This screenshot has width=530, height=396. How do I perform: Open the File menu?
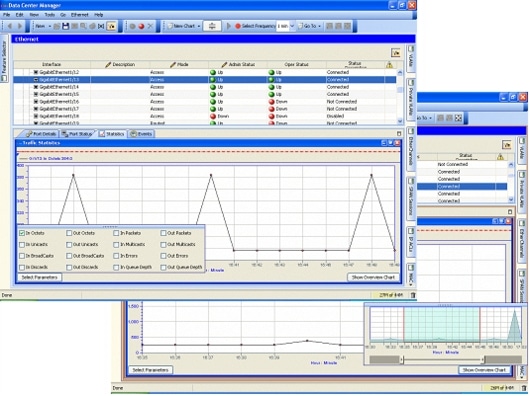coord(6,15)
